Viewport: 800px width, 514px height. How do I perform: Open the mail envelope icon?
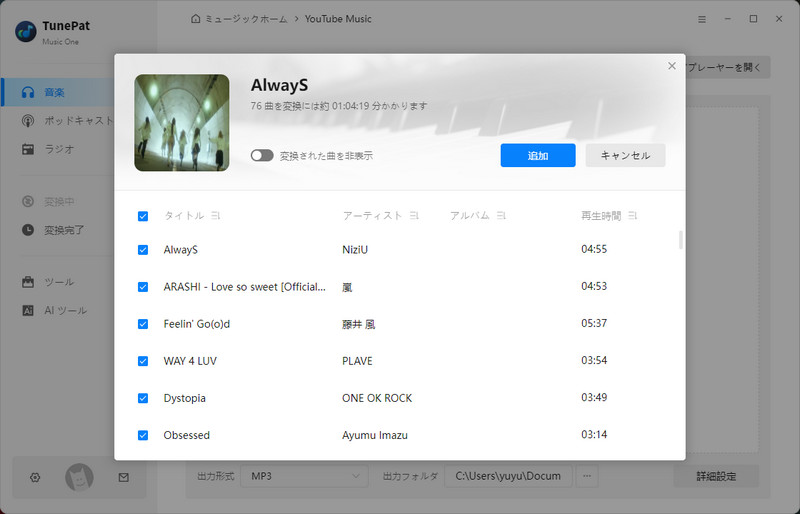click(x=123, y=477)
